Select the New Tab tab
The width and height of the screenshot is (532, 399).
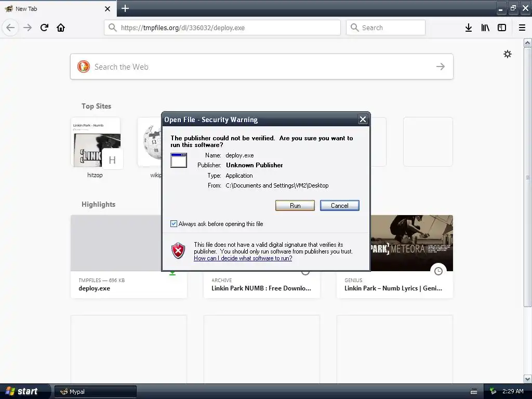point(58,8)
